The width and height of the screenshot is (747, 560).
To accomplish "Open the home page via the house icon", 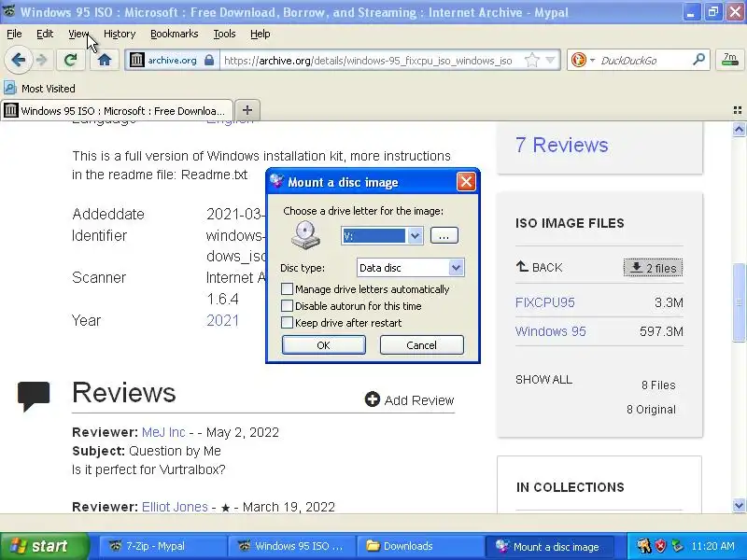I will point(105,60).
